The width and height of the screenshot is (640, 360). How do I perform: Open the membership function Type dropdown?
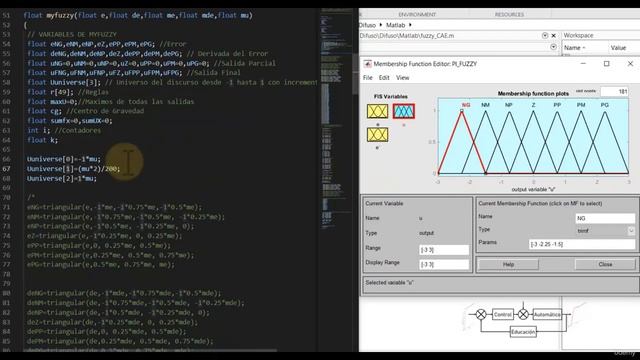[631, 231]
